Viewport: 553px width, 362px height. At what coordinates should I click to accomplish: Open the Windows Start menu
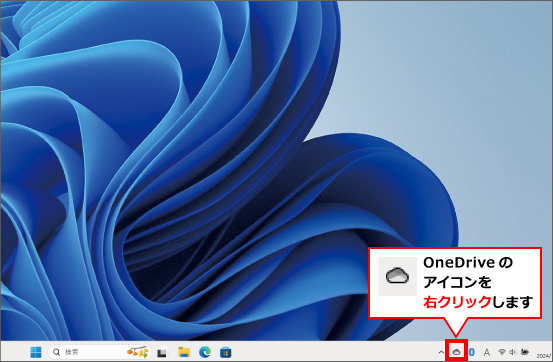coord(36,352)
